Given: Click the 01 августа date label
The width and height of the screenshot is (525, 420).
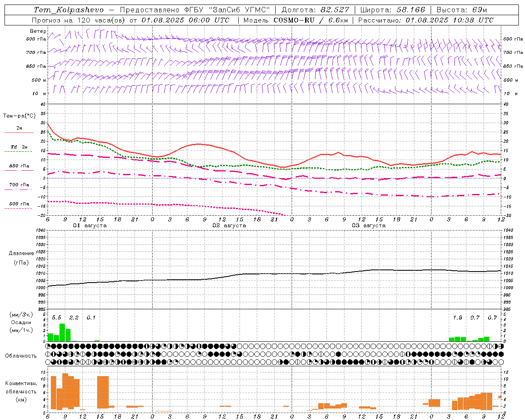Looking at the screenshot, I should tap(90, 226).
